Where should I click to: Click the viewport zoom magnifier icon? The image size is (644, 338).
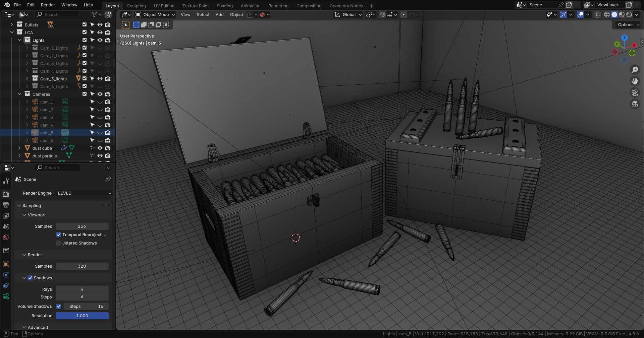[x=635, y=70]
